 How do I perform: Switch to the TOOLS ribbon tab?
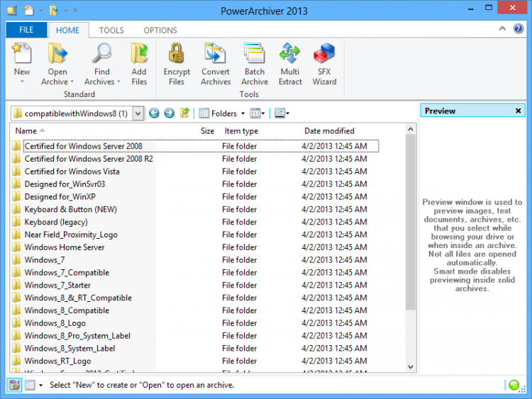click(x=111, y=30)
